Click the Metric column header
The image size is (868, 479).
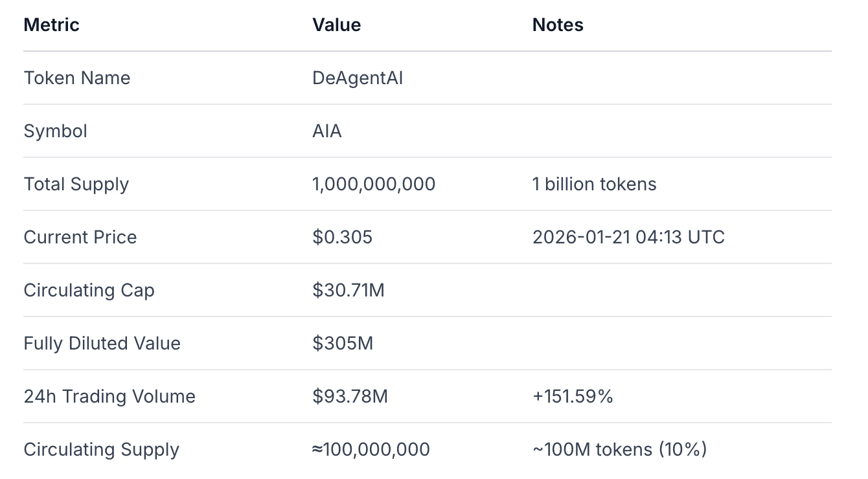51,25
